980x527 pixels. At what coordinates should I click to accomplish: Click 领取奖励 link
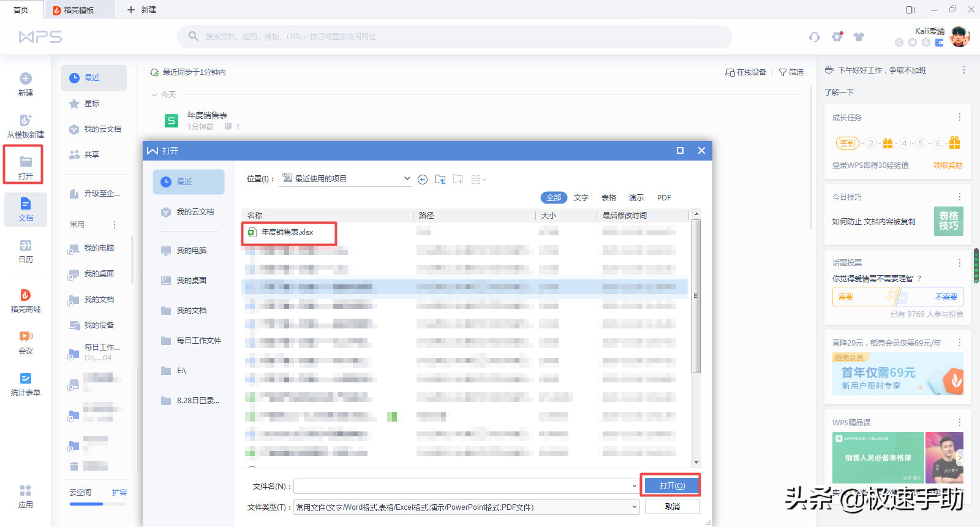[x=948, y=165]
